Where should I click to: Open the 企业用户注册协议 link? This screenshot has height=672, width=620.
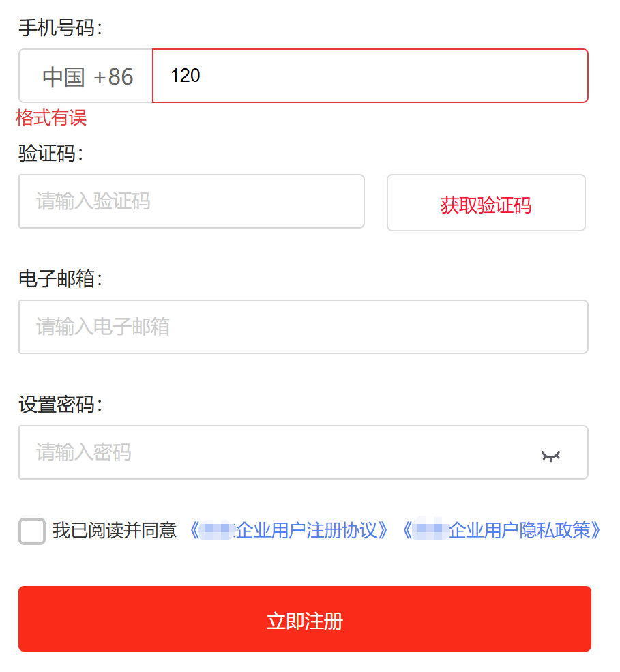(x=289, y=531)
